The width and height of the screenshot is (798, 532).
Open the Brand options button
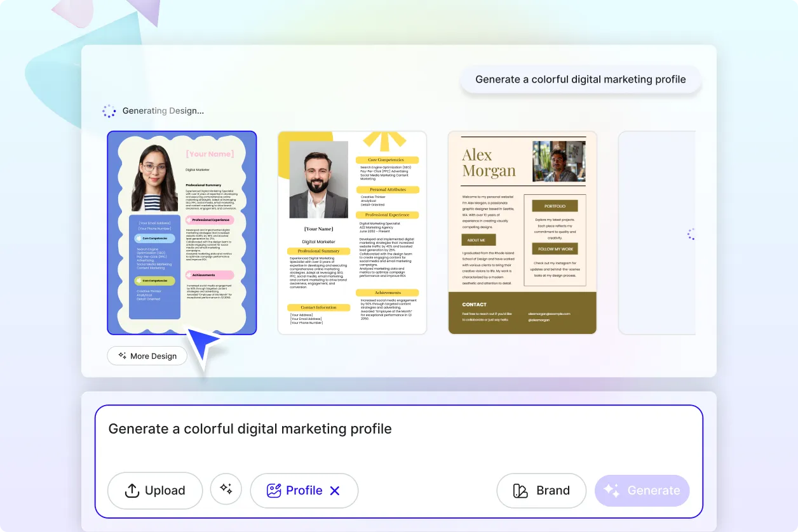click(x=541, y=491)
